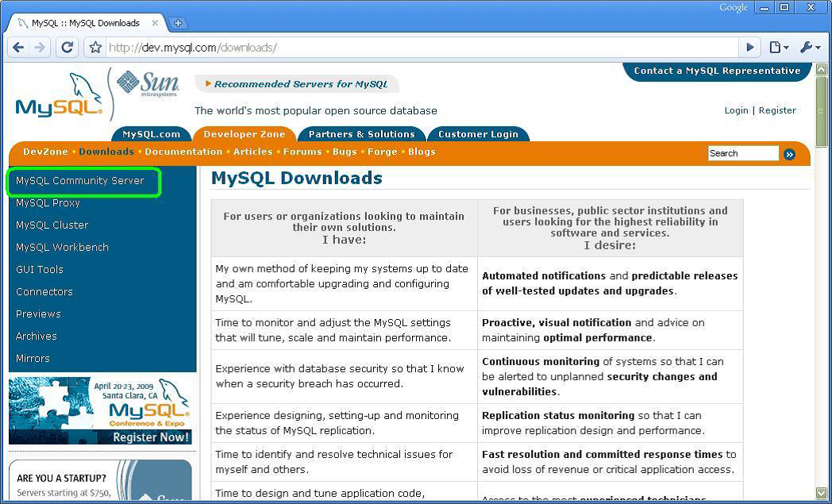The height and width of the screenshot is (504, 832).
Task: Click inside the Search text box
Action: (743, 152)
